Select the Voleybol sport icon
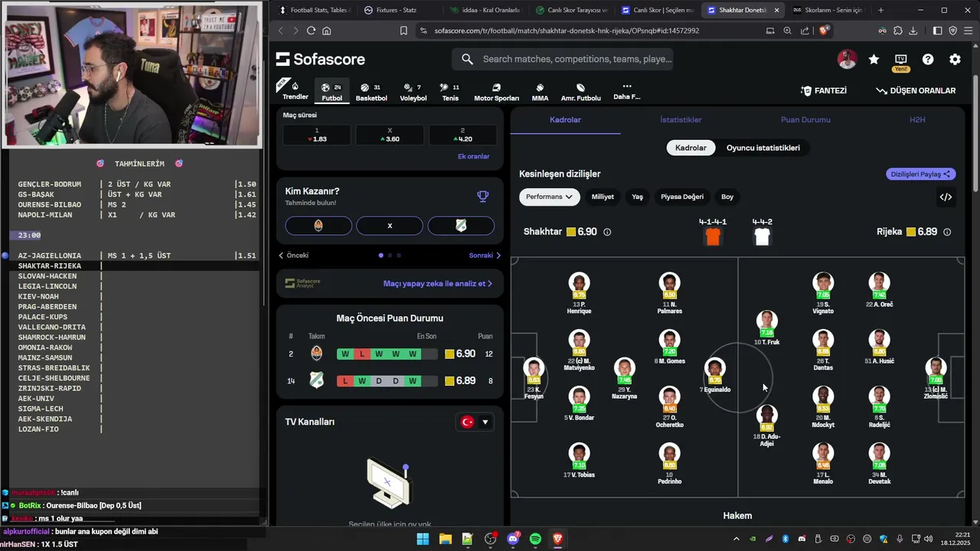Screen dimensions: 980x551 tap(413, 92)
